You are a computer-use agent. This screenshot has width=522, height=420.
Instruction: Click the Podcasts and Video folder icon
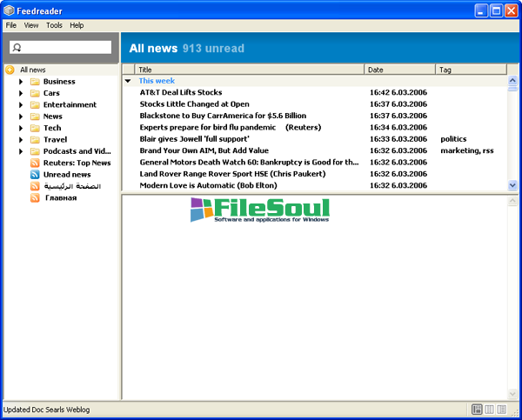coord(35,151)
